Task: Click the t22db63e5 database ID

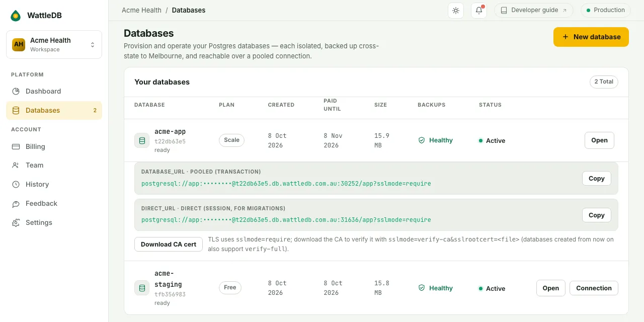Action: point(170,141)
